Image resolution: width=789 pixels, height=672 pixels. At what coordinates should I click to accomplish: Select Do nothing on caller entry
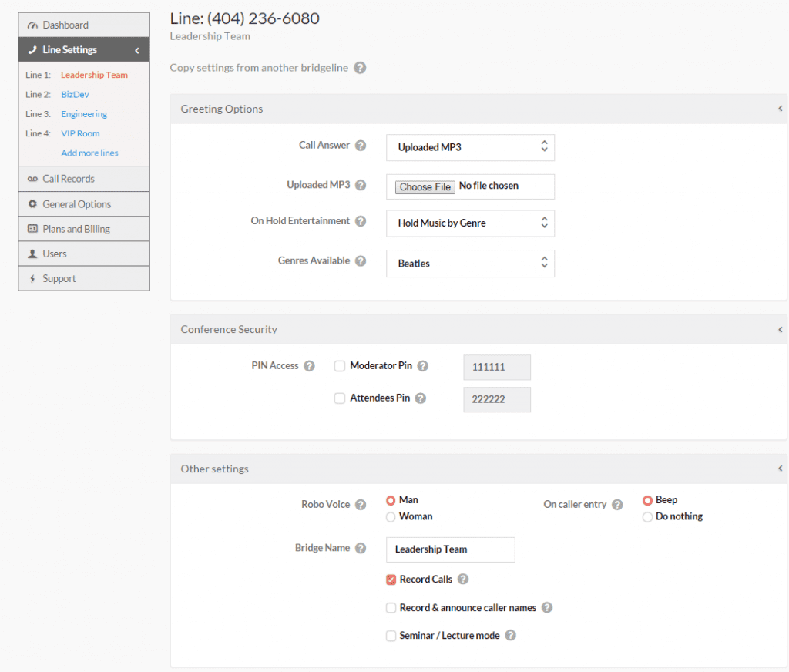[647, 517]
